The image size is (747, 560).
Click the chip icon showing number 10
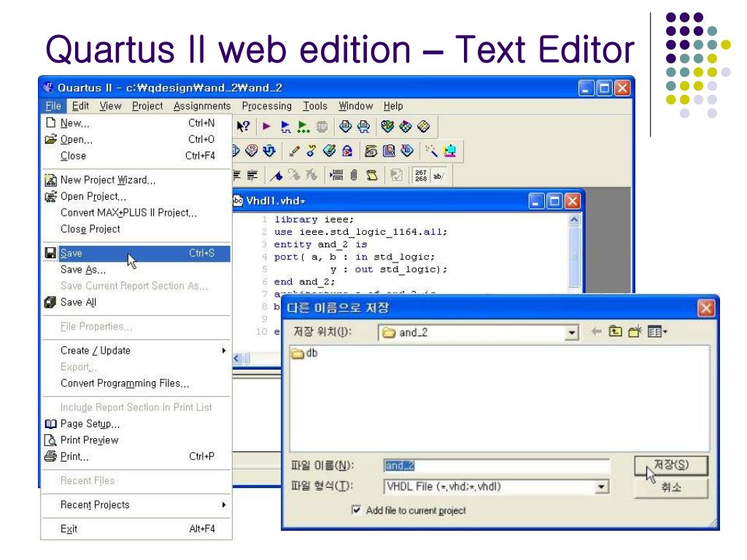click(252, 151)
